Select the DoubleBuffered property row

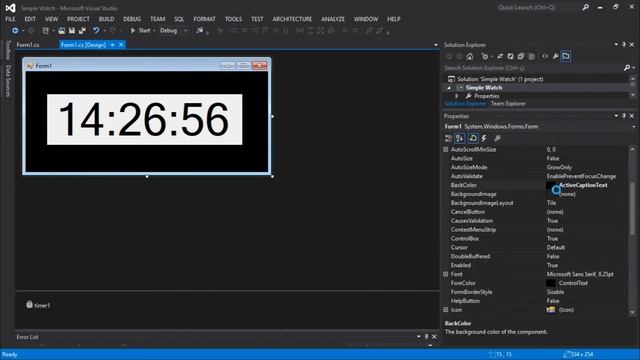535,256
